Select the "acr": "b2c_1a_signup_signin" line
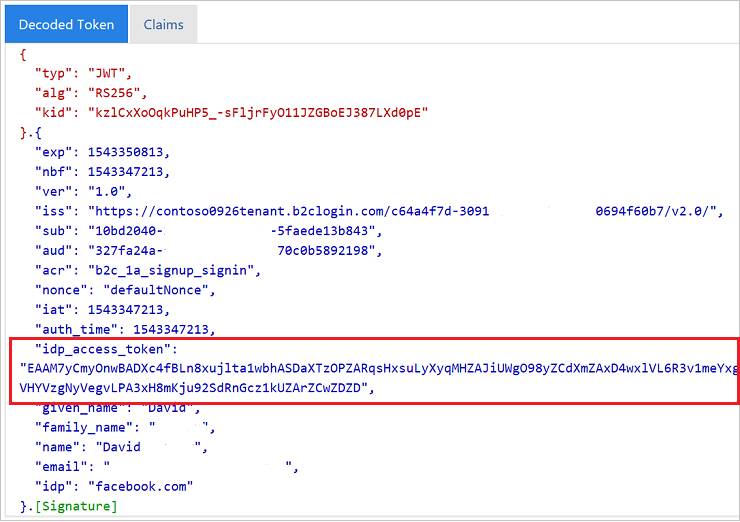Image resolution: width=740 pixels, height=522 pixels. pos(148,270)
